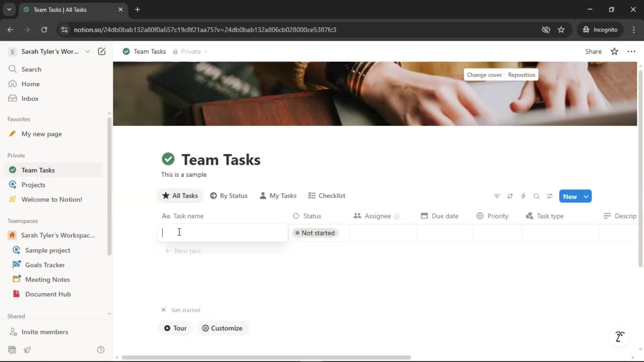Click the blue New button
Viewport: 644px width, 362px height.
pyautogui.click(x=570, y=196)
